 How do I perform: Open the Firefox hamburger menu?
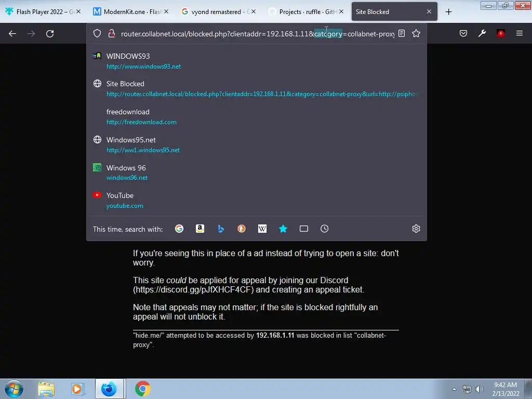tap(520, 33)
